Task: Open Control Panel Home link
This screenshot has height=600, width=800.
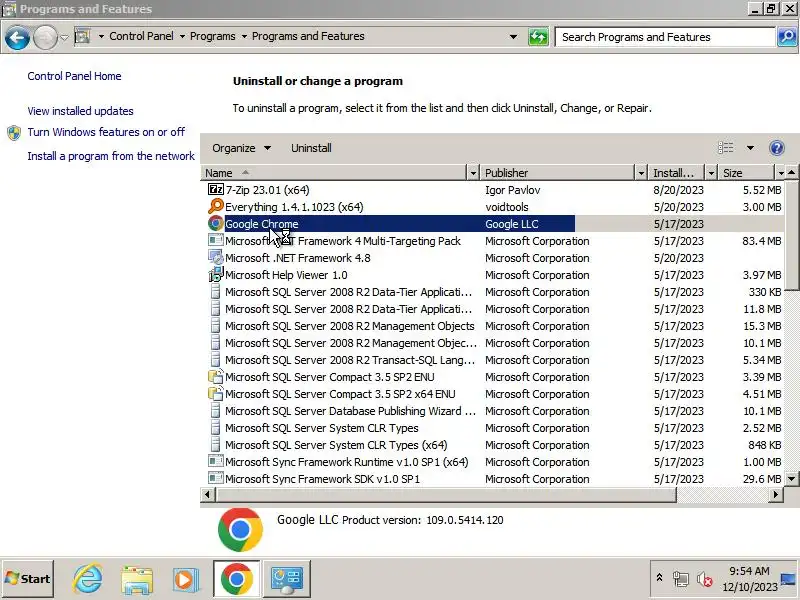Action: pos(74,76)
